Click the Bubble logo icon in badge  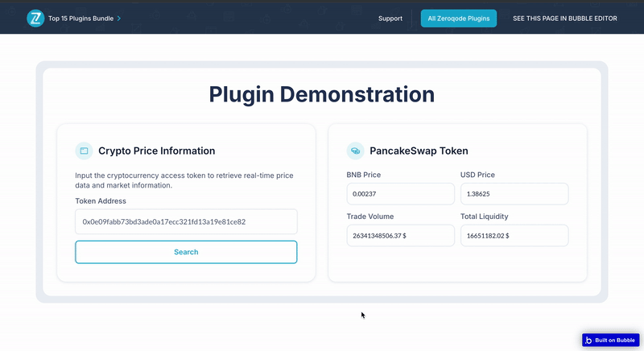[588, 340]
